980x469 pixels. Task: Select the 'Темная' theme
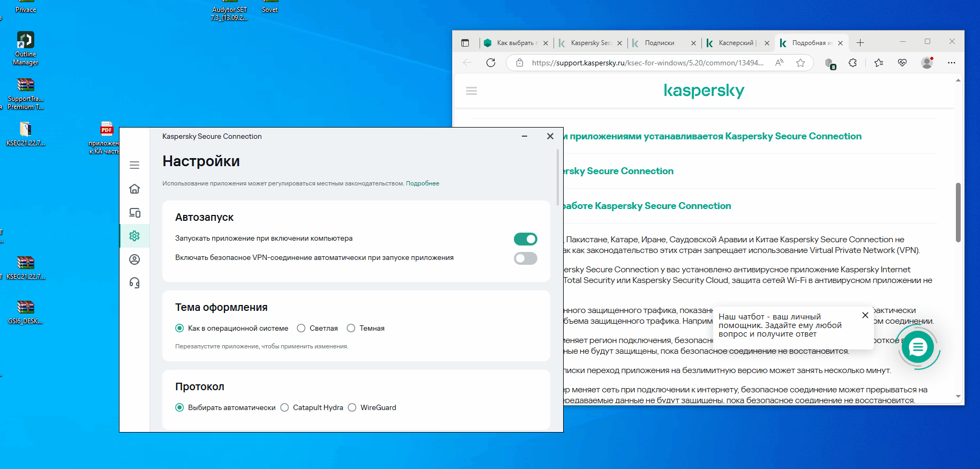(x=351, y=328)
